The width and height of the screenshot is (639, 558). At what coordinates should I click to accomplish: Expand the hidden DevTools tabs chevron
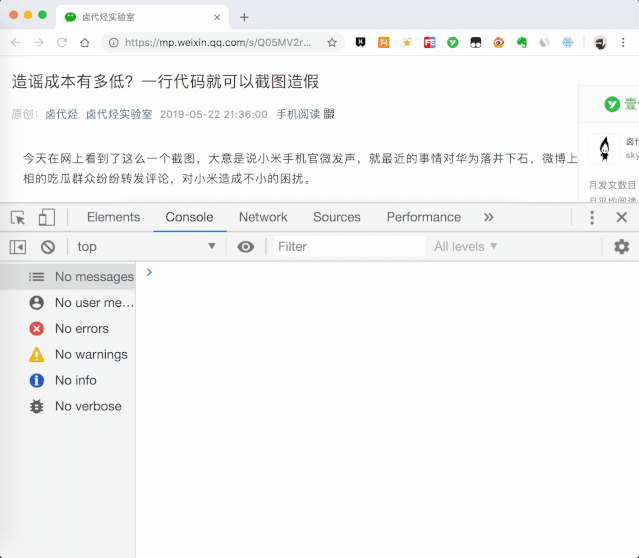click(x=489, y=217)
